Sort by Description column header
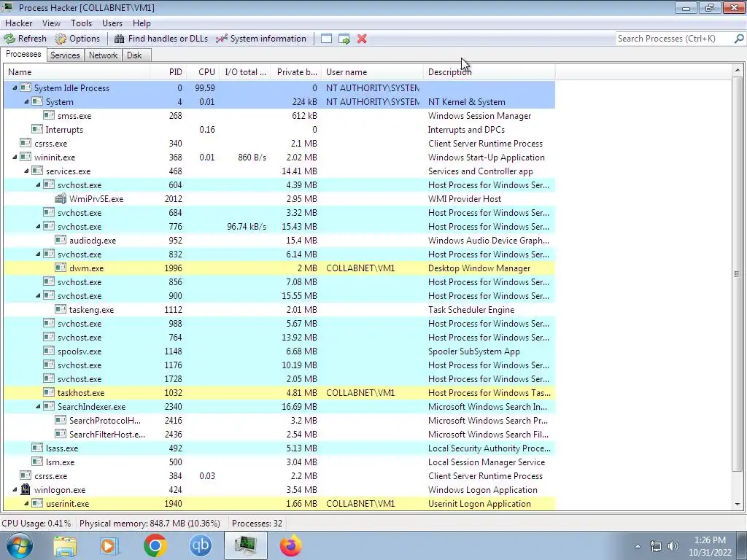Viewport: 747px width, 560px height. [489, 72]
